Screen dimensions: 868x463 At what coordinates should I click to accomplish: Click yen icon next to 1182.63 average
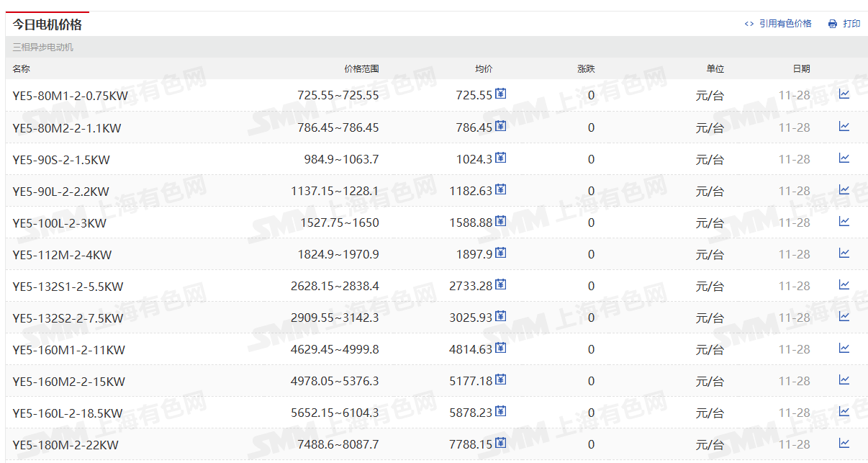[x=501, y=189]
